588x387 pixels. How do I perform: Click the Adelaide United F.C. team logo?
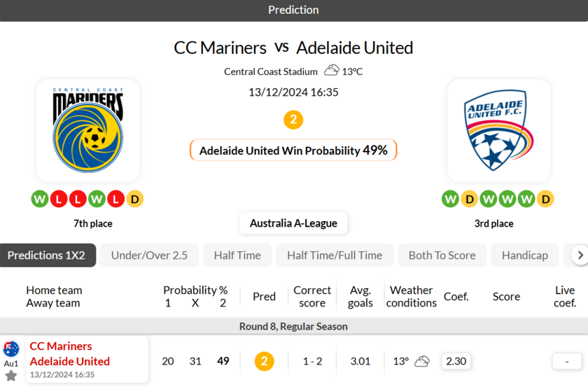498,129
